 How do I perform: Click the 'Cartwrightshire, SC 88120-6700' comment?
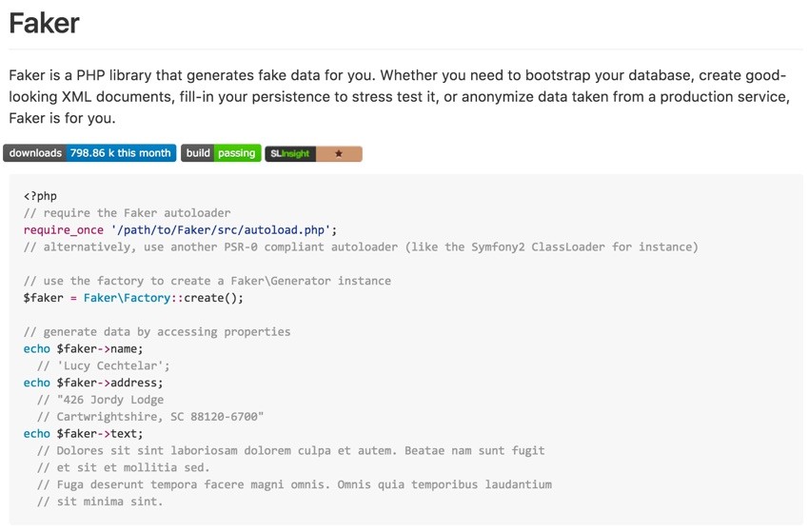[x=150, y=417]
